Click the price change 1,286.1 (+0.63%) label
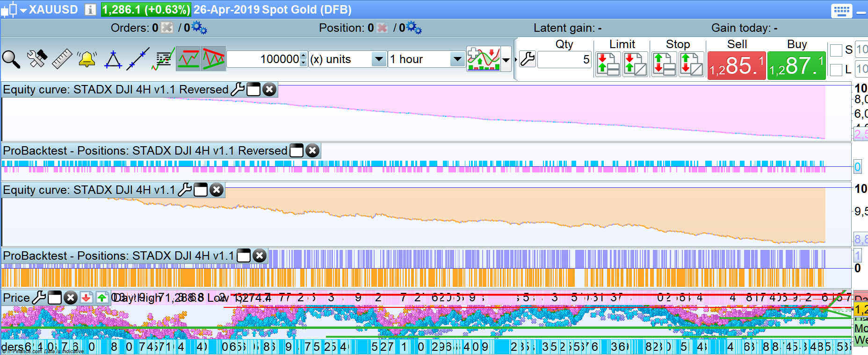868x355 pixels. coord(146,10)
